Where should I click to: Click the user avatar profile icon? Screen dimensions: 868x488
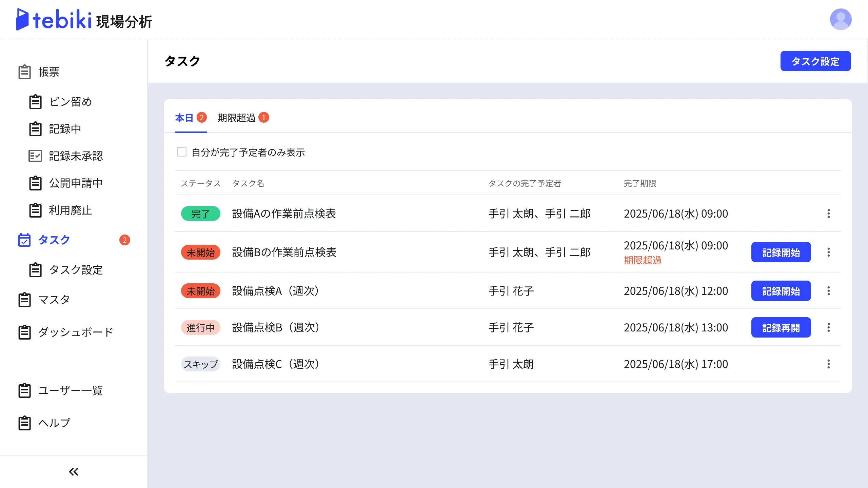pyautogui.click(x=840, y=19)
